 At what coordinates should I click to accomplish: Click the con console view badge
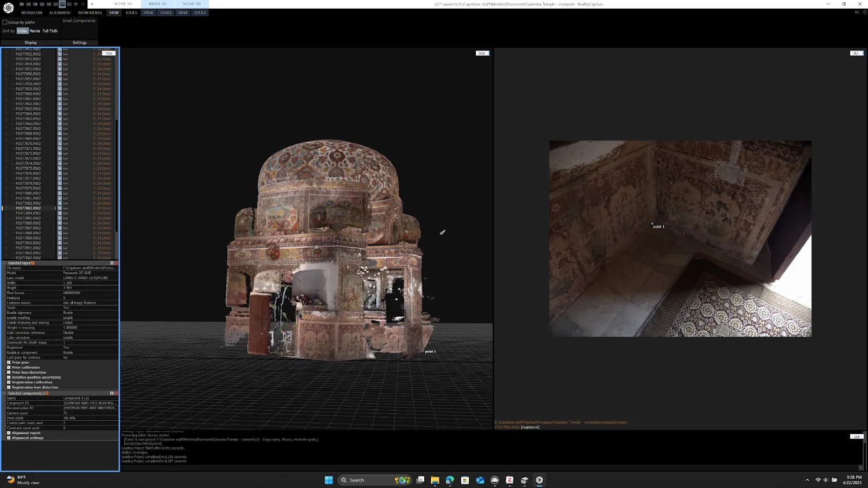coord(857,436)
